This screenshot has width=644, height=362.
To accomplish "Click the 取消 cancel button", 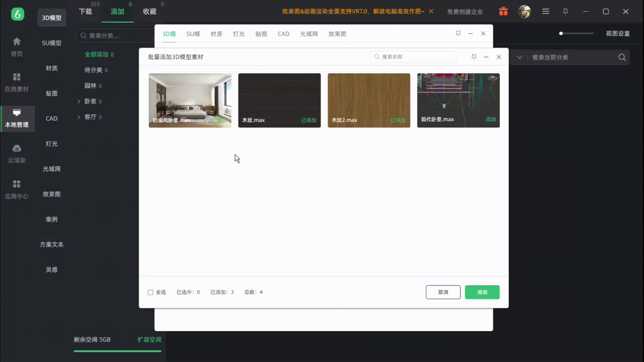I will 443,292.
